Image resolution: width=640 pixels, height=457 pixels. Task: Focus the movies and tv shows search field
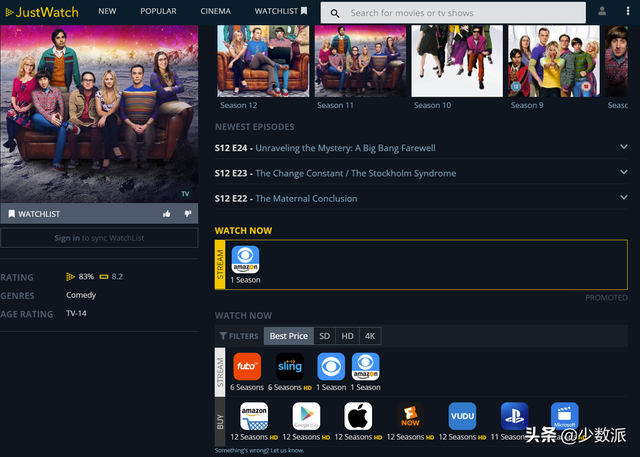pyautogui.click(x=453, y=13)
